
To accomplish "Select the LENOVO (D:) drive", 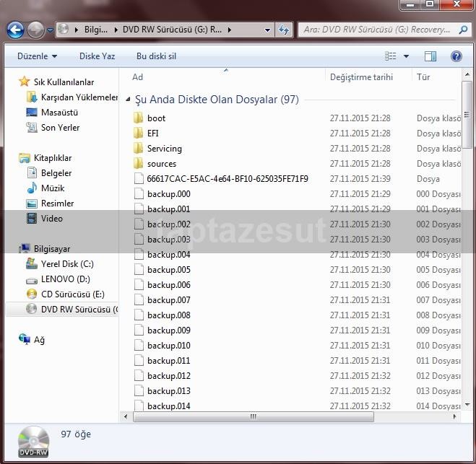I will click(x=66, y=279).
